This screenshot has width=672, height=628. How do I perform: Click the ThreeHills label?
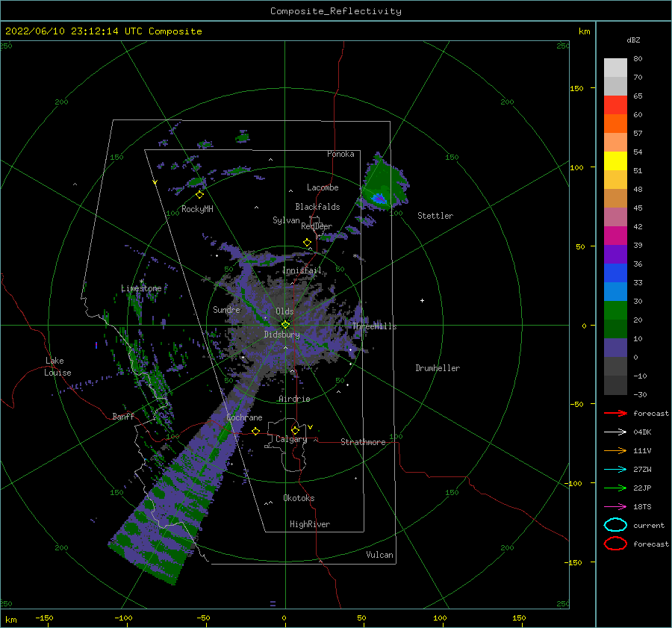click(374, 326)
